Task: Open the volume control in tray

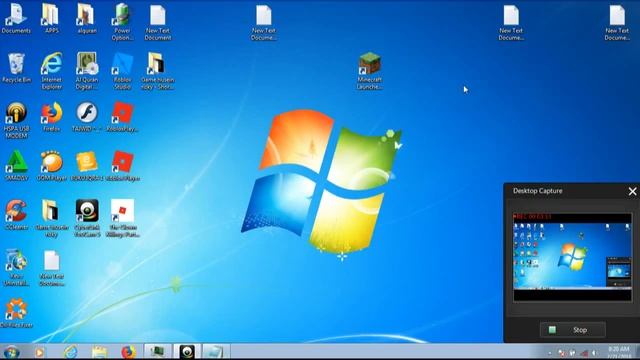Action: [x=594, y=353]
